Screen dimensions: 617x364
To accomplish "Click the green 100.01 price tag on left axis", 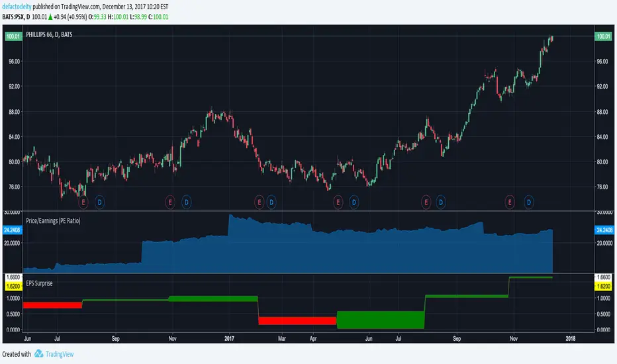I will tap(13, 36).
